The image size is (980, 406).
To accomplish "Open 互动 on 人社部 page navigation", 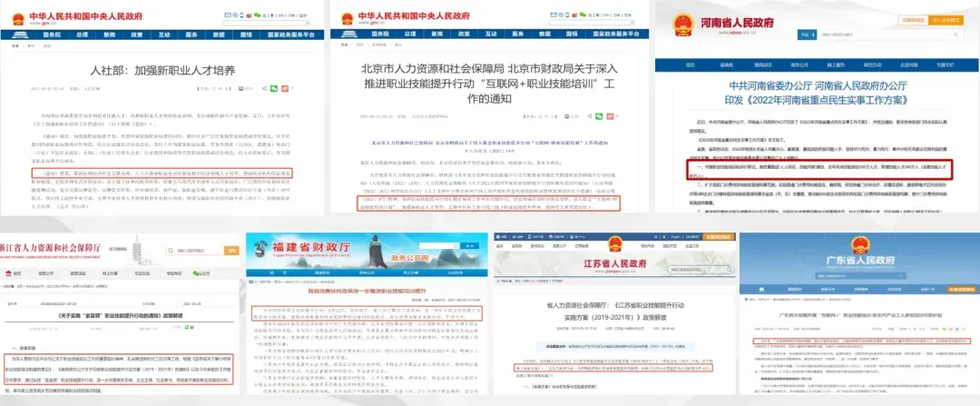I will (163, 35).
